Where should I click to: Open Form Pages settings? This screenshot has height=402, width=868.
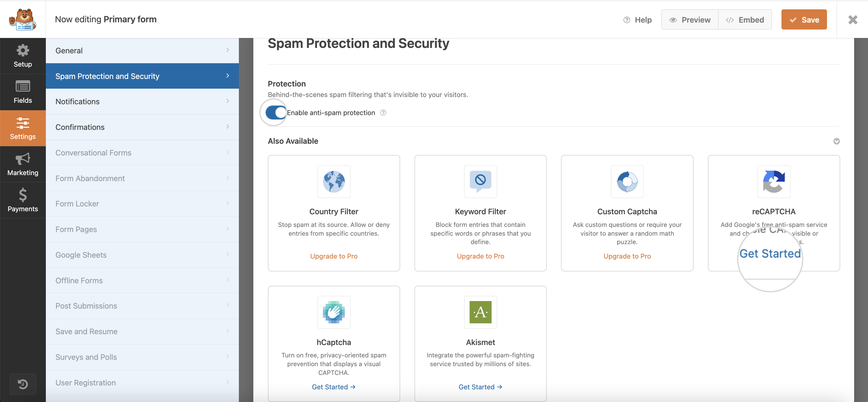point(142,229)
